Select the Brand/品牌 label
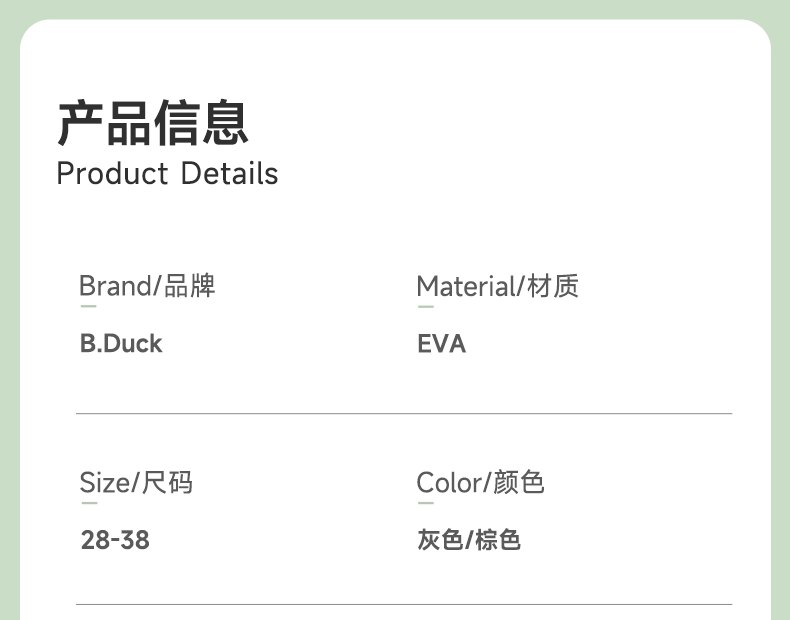The width and height of the screenshot is (790, 620). coord(147,286)
